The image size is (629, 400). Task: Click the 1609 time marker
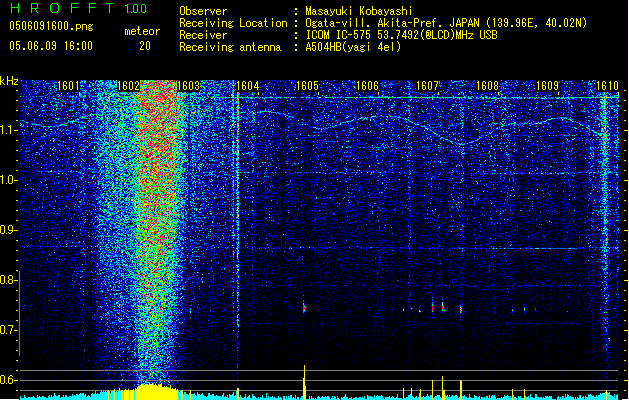tap(547, 86)
